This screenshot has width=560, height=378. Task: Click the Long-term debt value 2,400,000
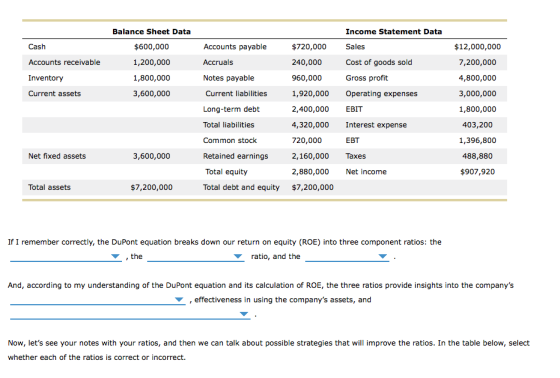(310, 109)
